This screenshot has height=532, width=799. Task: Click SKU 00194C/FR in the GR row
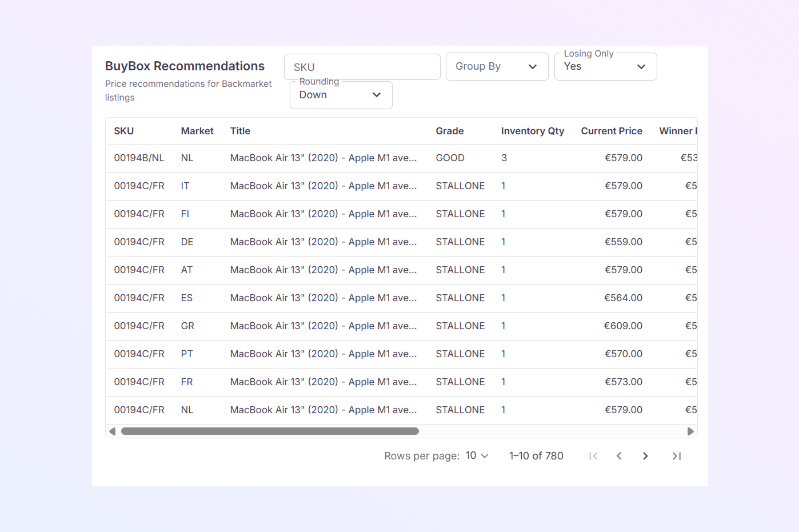point(139,326)
